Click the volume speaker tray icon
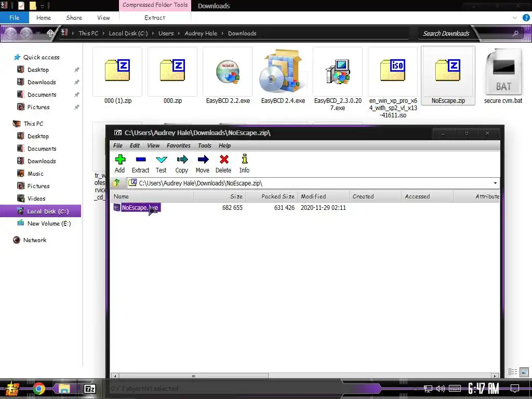 [x=440, y=389]
